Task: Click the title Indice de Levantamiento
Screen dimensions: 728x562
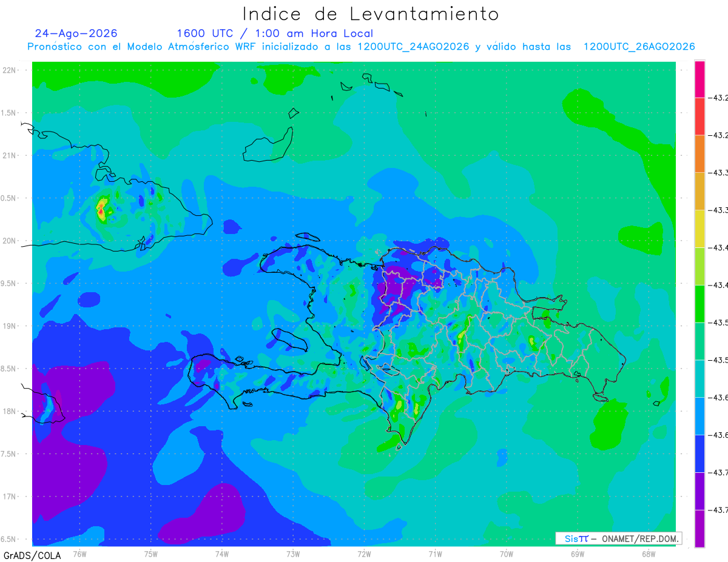Action: [x=371, y=13]
